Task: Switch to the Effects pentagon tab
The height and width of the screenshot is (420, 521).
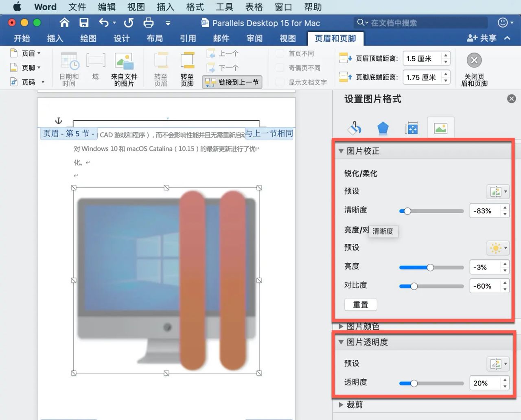Action: click(x=383, y=127)
